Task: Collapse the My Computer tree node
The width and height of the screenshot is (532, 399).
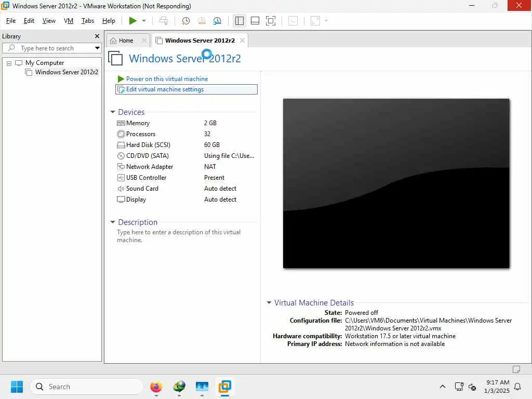Action: coord(9,63)
